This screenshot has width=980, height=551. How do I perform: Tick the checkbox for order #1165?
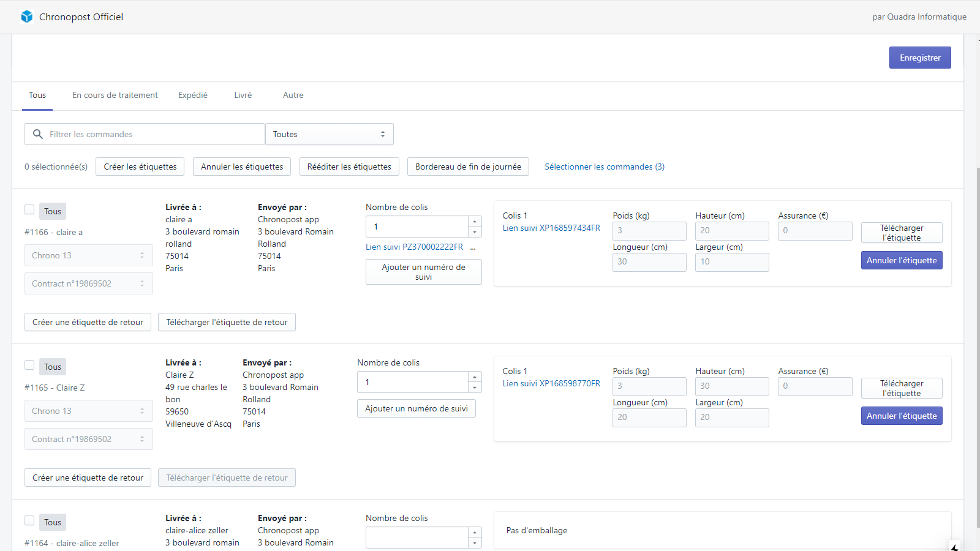[x=29, y=365]
